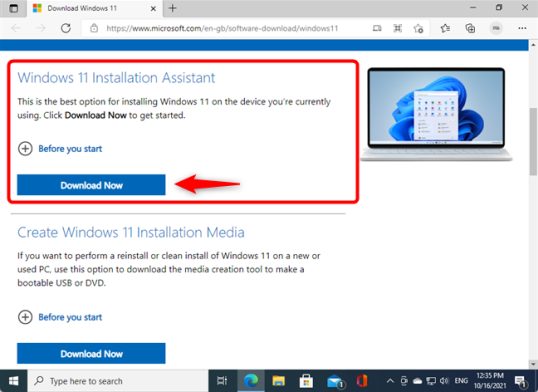The image size is (538, 392).
Task: Click the ENG language indicator
Action: [461, 381]
